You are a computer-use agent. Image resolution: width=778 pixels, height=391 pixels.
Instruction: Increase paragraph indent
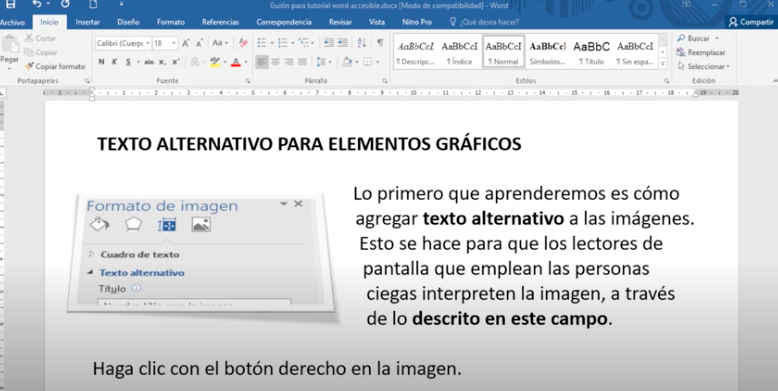(342, 43)
